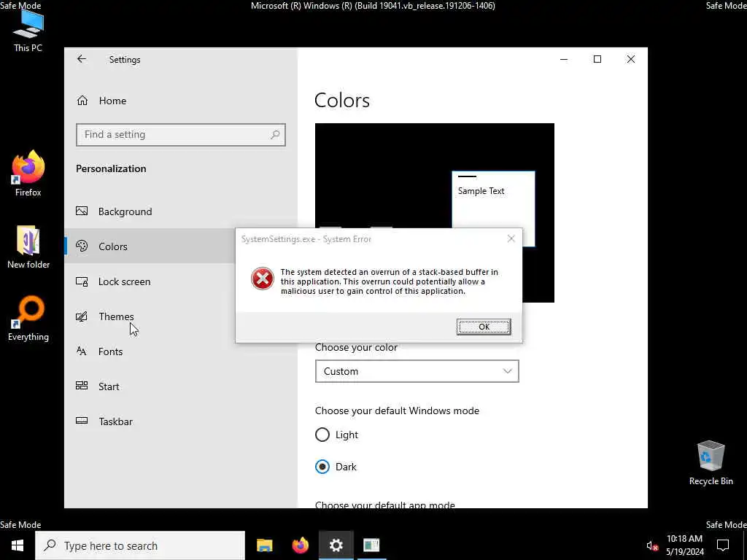Select New folder on desktop

tap(28, 247)
